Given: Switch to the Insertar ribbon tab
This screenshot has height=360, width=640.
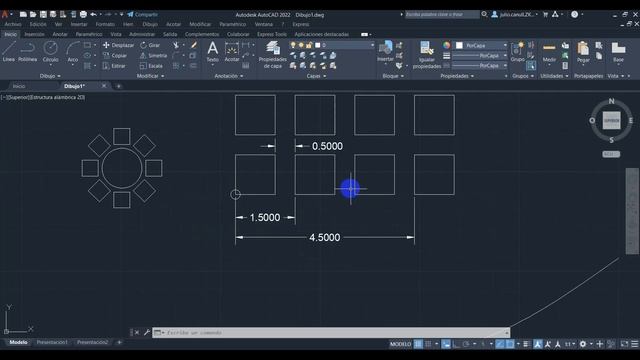Looking at the screenshot, I should [34, 34].
